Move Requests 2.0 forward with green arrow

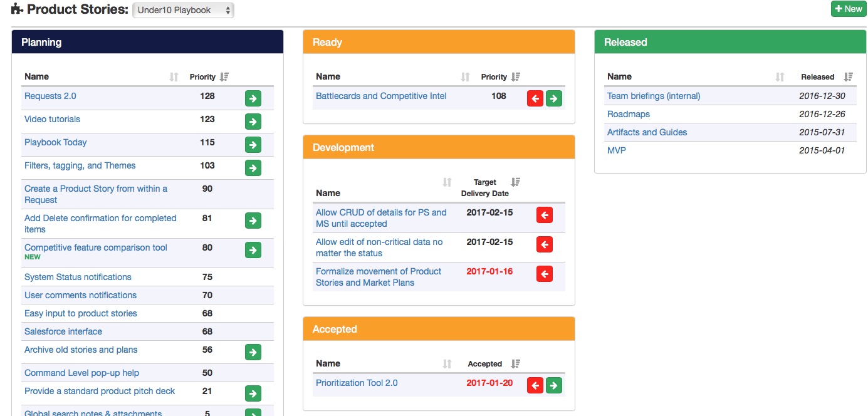253,98
